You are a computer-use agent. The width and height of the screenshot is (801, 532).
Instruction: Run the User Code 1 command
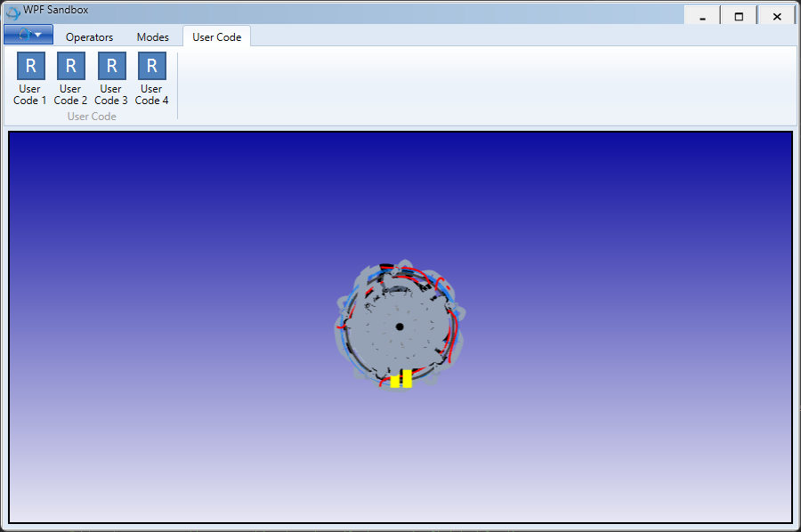[x=30, y=67]
